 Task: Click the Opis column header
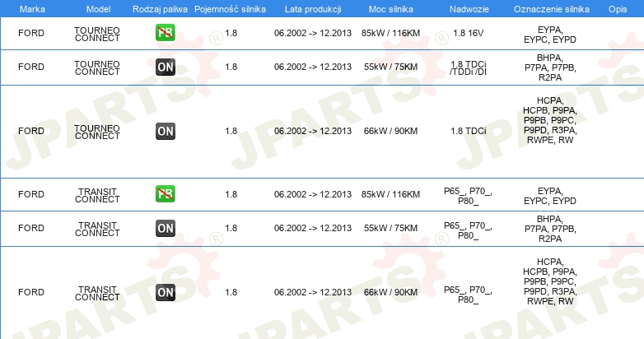(618, 9)
